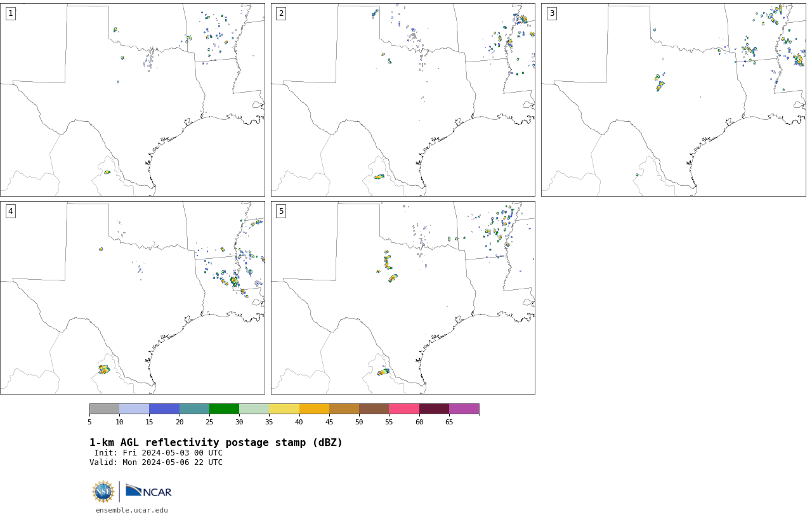Image resolution: width=812 pixels, height=517 pixels.
Task: Click the ensemble.ucar.edu text
Action: [x=132, y=510]
